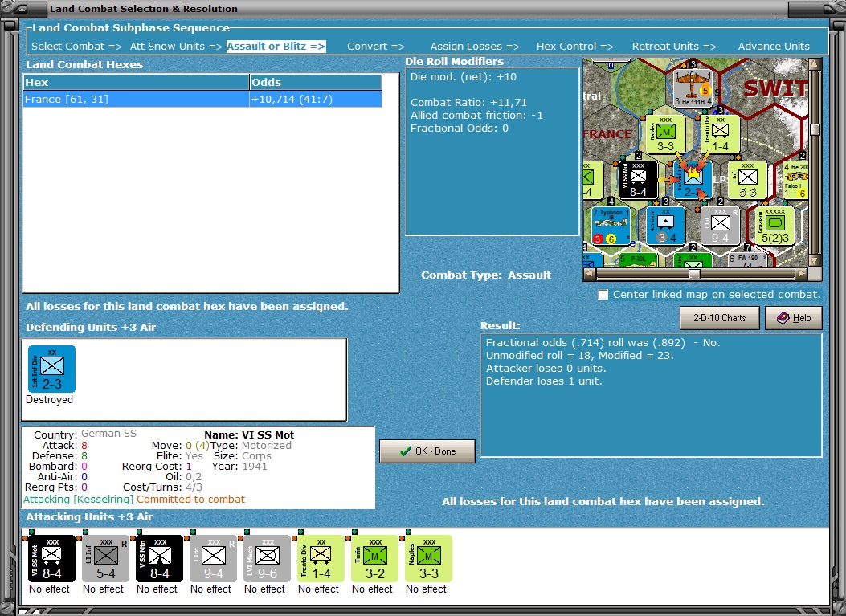Click OK - Done button

click(x=427, y=451)
